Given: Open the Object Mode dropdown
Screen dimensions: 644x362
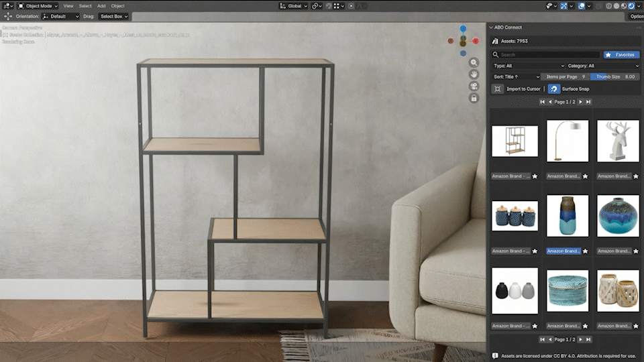Looking at the screenshot, I should pyautogui.click(x=38, y=6).
